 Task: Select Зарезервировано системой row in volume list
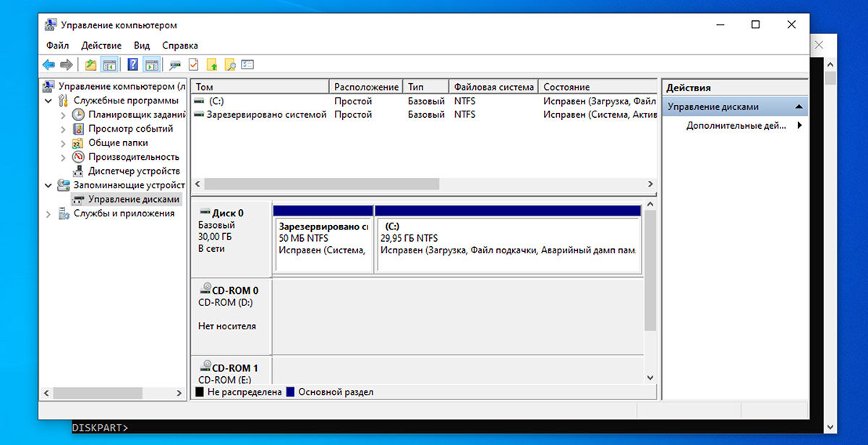click(x=425, y=114)
